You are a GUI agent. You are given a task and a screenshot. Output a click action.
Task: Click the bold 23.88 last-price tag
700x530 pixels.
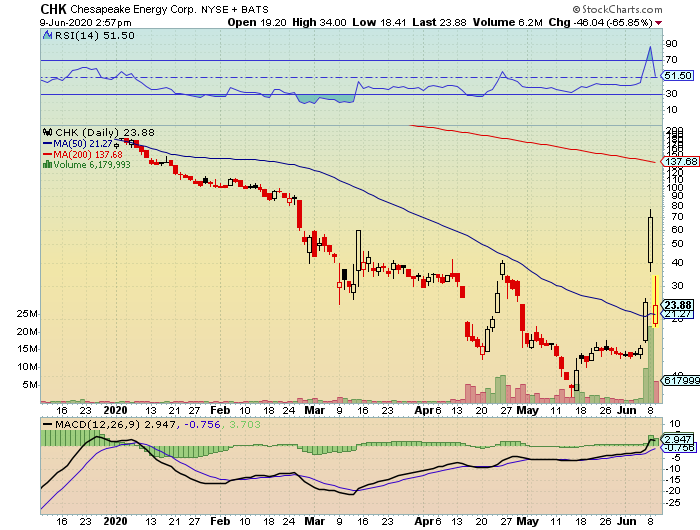pos(678,305)
